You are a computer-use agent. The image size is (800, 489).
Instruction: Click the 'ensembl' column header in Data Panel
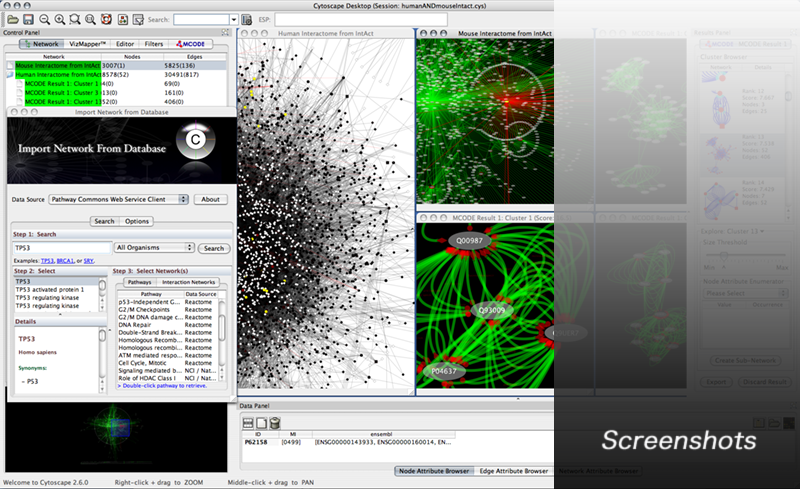381,434
